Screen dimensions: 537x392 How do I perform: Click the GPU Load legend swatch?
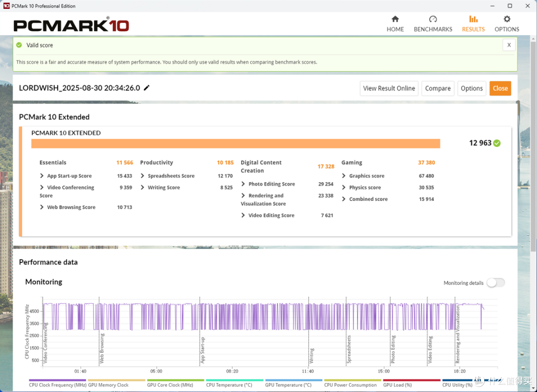pos(412,380)
